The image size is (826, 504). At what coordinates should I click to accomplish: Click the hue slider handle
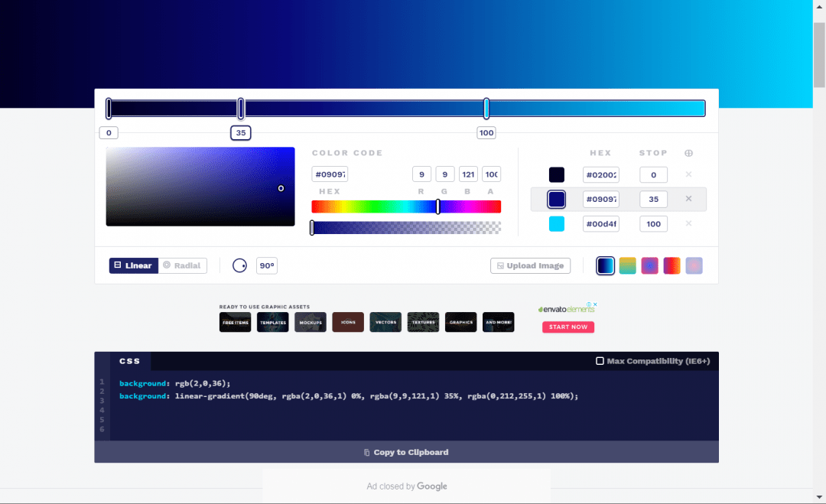pyautogui.click(x=437, y=206)
